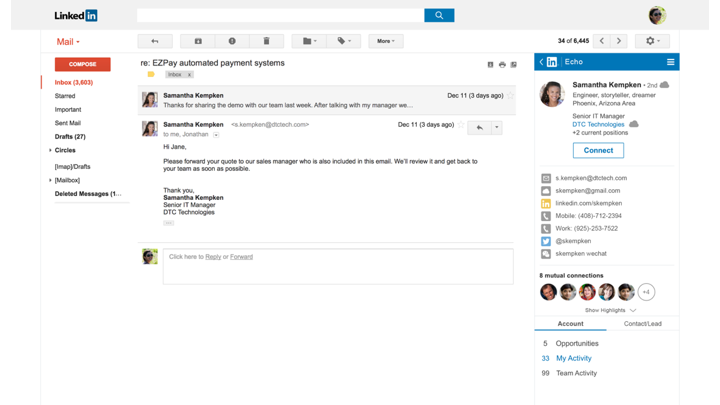Remove the Inbox label with x
Screen dimensions: 720x405
coord(189,75)
